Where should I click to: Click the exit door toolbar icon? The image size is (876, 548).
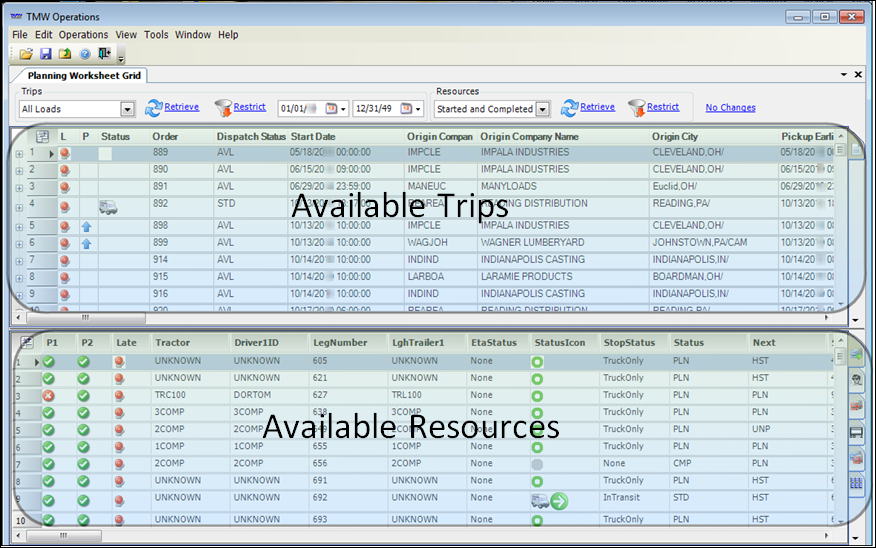click(103, 53)
